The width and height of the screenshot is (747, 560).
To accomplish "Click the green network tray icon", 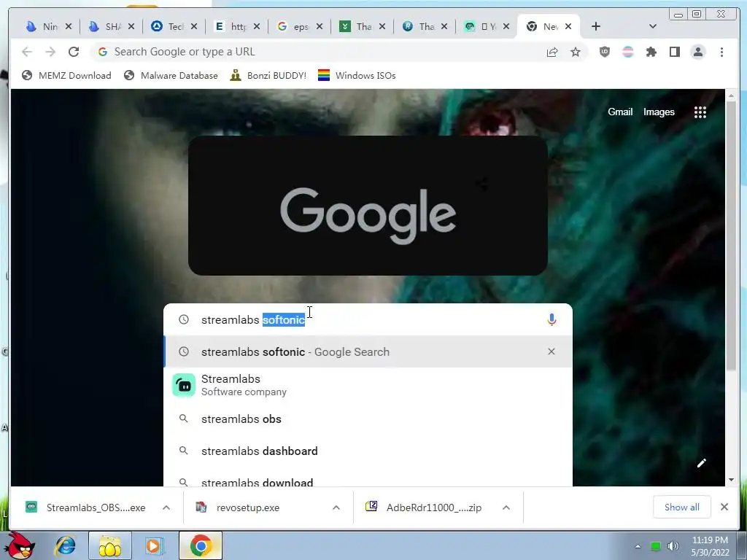I will click(656, 546).
